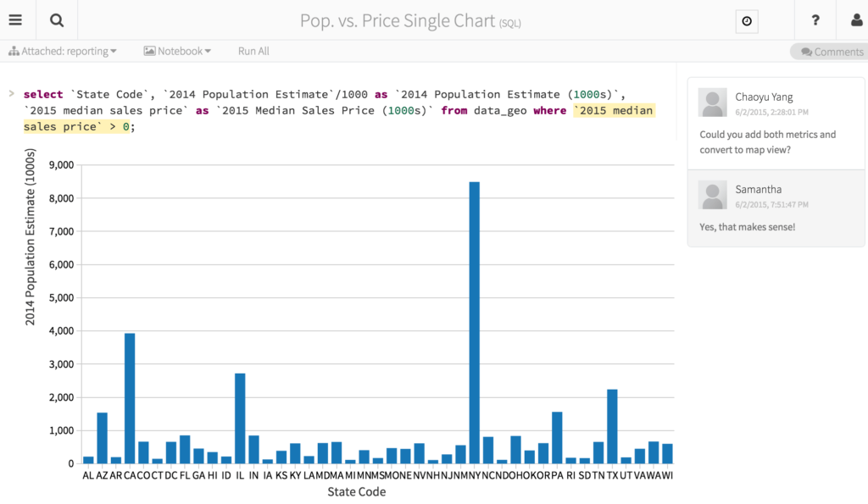Click the notebook title Pop. vs. Price Single Chart
The width and height of the screenshot is (868, 504).
(x=398, y=20)
